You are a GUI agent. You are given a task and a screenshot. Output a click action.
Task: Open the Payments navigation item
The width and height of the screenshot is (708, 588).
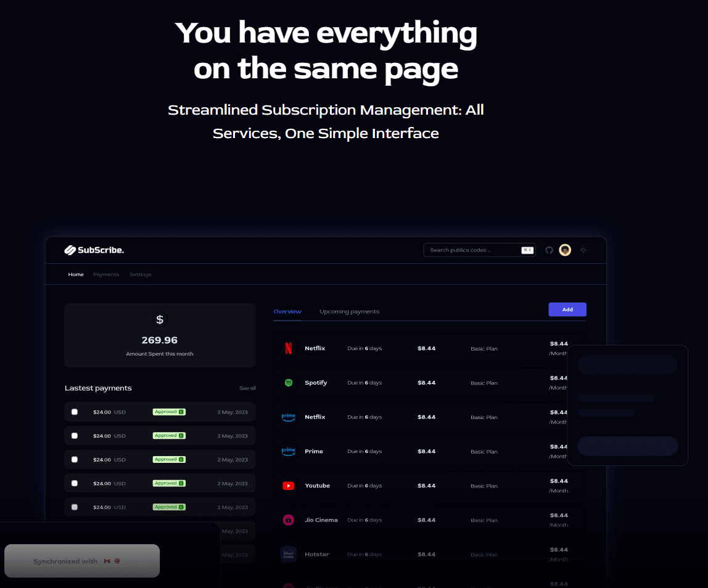106,274
